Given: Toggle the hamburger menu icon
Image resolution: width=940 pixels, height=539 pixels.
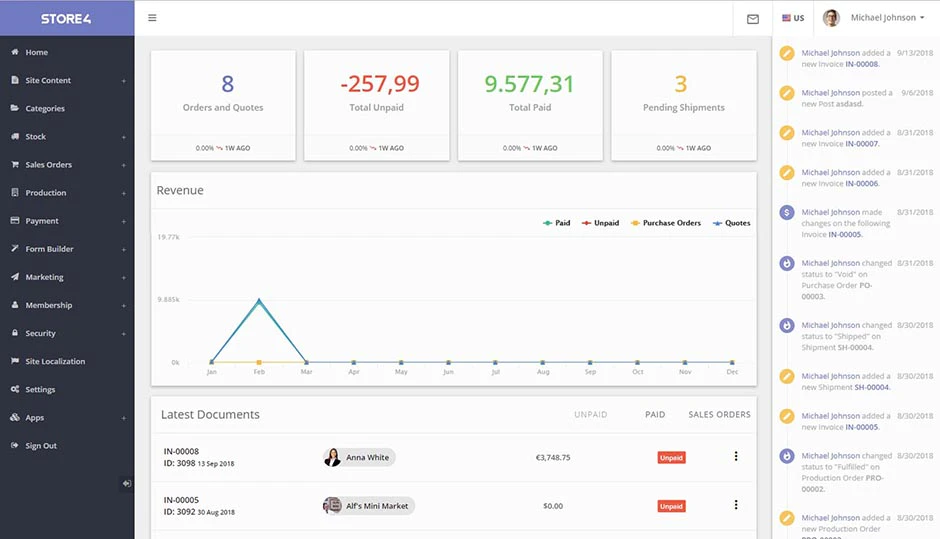Looking at the screenshot, I should pyautogui.click(x=152, y=18).
